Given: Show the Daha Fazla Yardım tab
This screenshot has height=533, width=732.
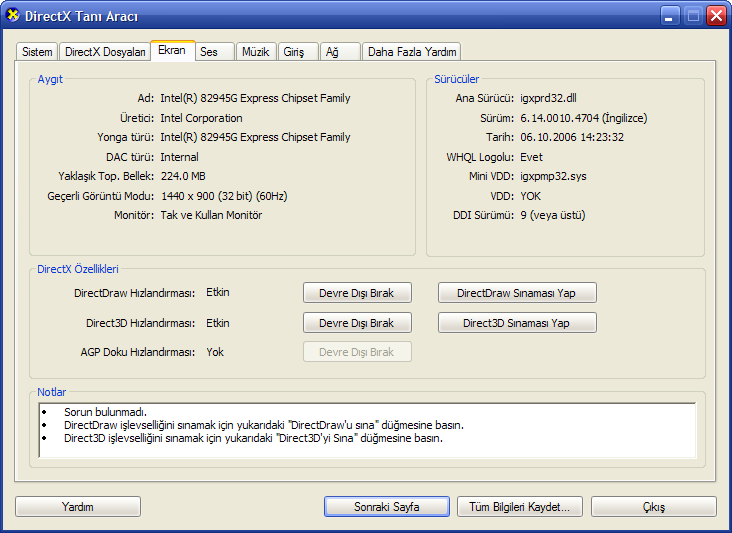Looking at the screenshot, I should (412, 52).
